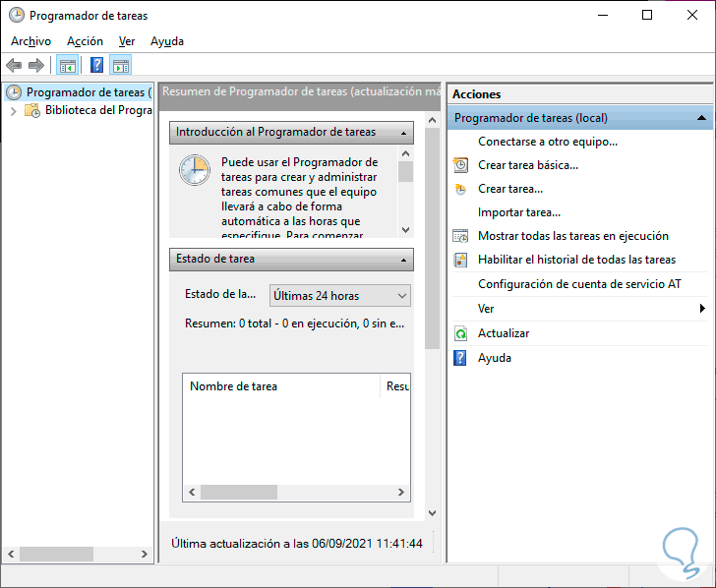
Task: Click the back arrow toolbar icon
Action: click(x=14, y=66)
